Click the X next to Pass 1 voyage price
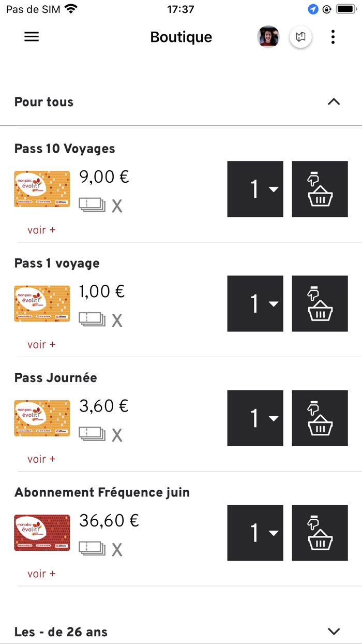Image resolution: width=362 pixels, height=644 pixels. click(x=117, y=320)
